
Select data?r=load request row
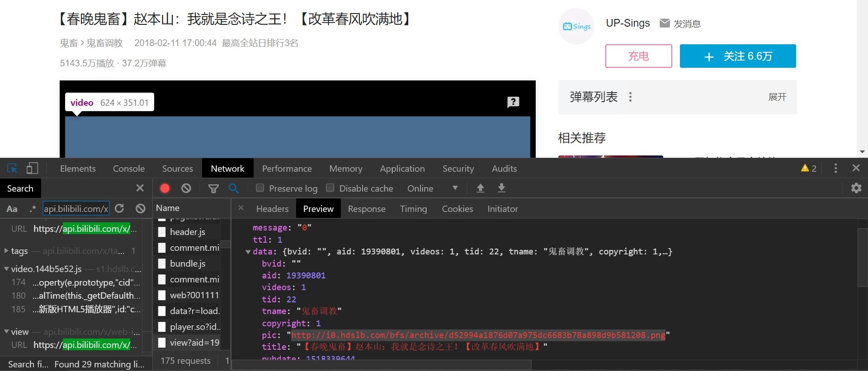point(189,311)
